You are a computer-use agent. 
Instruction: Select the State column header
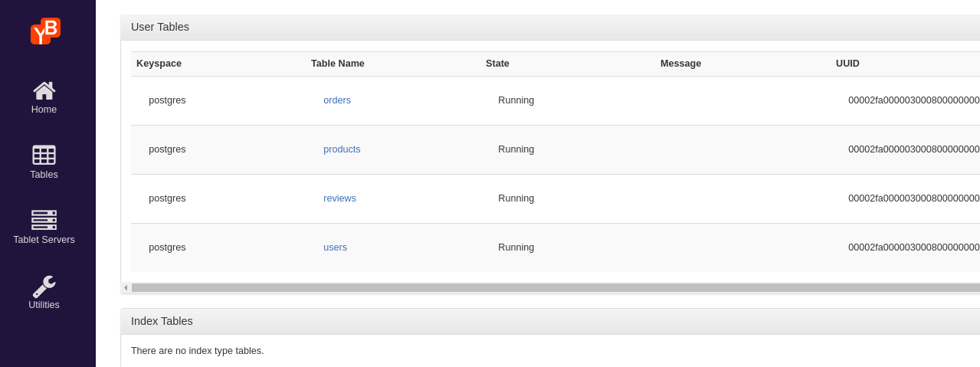(x=497, y=64)
